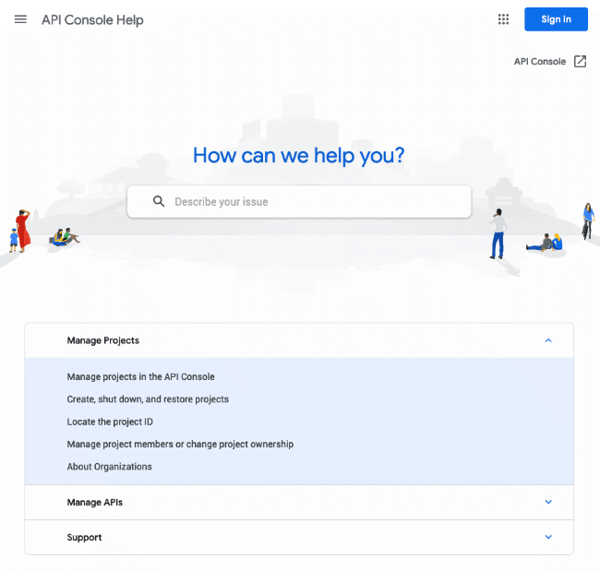The image size is (600, 571).
Task: Open Create, shut down, and restore projects
Action: click(x=148, y=399)
